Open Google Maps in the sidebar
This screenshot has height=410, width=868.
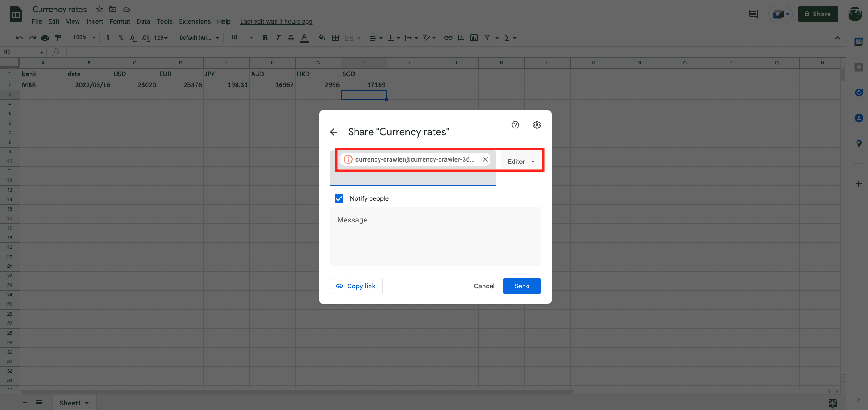pyautogui.click(x=859, y=143)
